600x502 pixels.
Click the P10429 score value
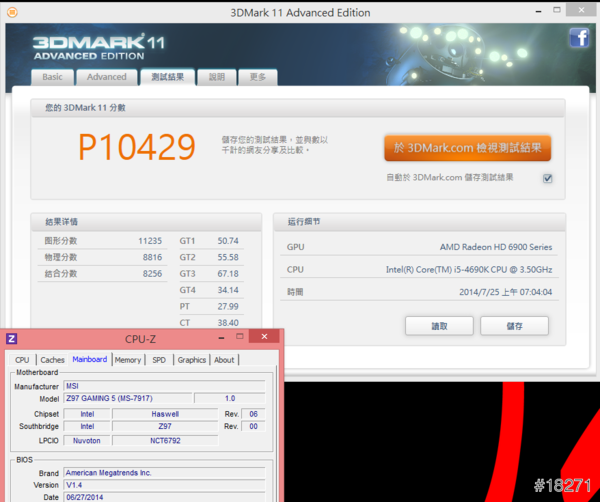pyautogui.click(x=137, y=147)
